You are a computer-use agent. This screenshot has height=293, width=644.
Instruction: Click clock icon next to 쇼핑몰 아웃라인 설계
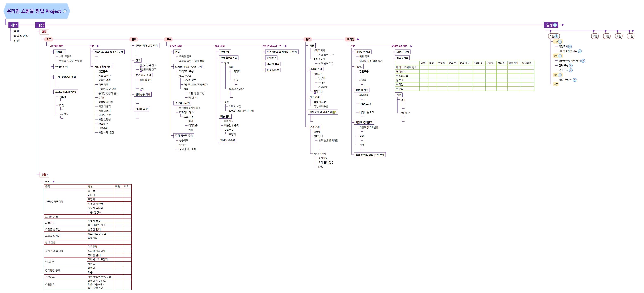tap(583, 61)
